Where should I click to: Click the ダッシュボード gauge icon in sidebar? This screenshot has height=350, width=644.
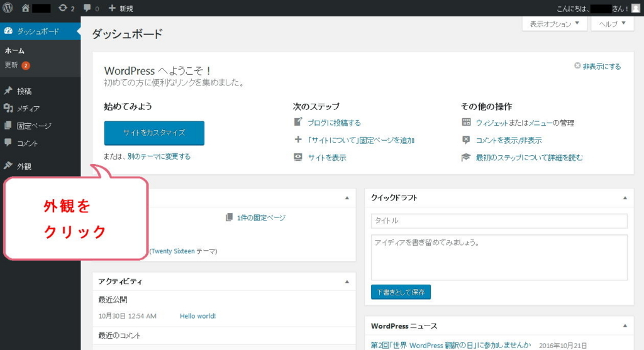coord(8,31)
